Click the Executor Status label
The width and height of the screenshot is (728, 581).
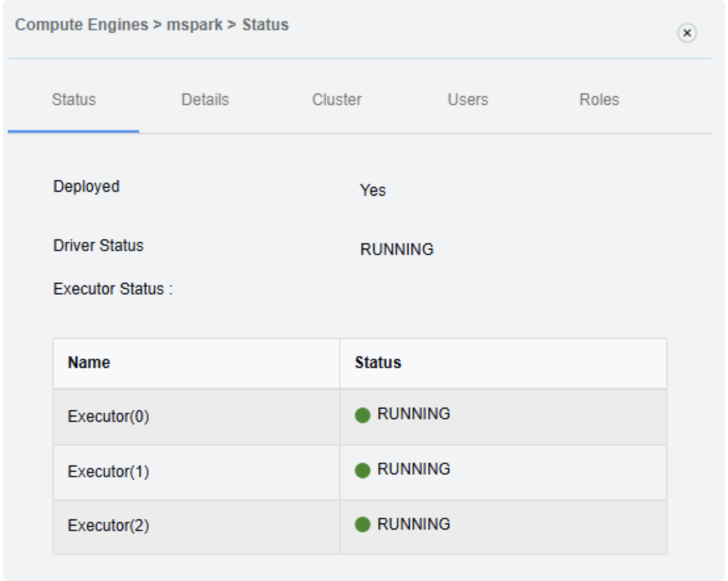[112, 289]
